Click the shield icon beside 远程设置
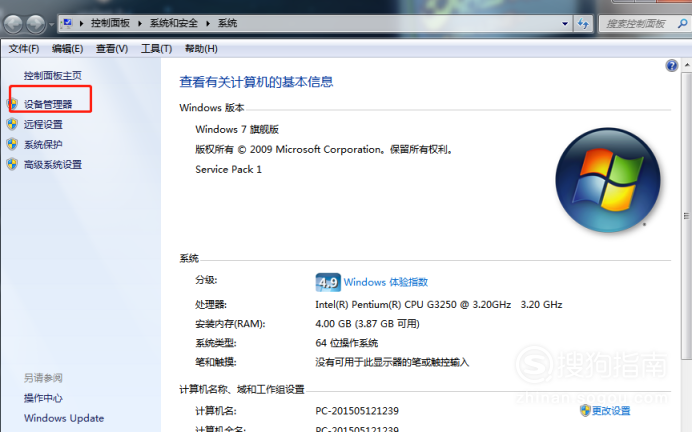Viewport: 692px width, 432px height. (12, 124)
